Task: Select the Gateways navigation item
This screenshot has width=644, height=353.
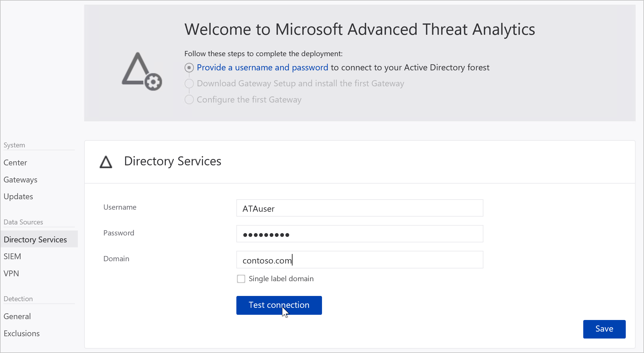Action: coord(21,179)
